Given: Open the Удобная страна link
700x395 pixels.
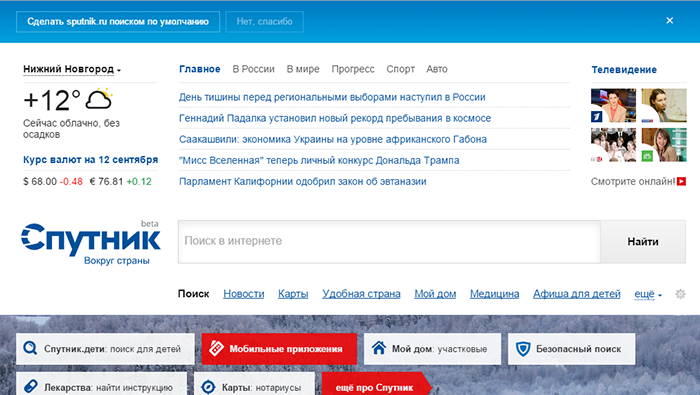Looking at the screenshot, I should [x=361, y=294].
